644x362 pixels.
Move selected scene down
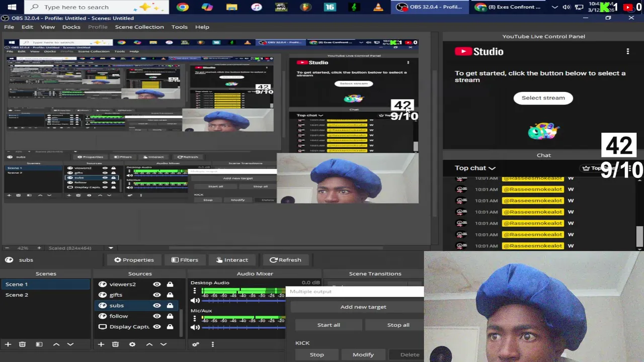click(70, 344)
